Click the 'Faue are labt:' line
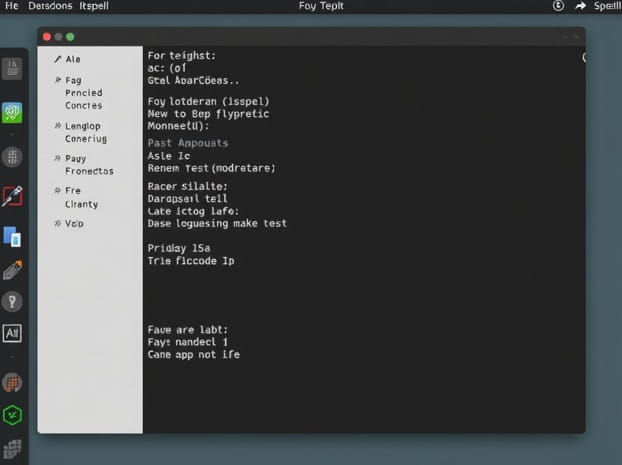Screen dimensions: 622x465 pos(188,330)
